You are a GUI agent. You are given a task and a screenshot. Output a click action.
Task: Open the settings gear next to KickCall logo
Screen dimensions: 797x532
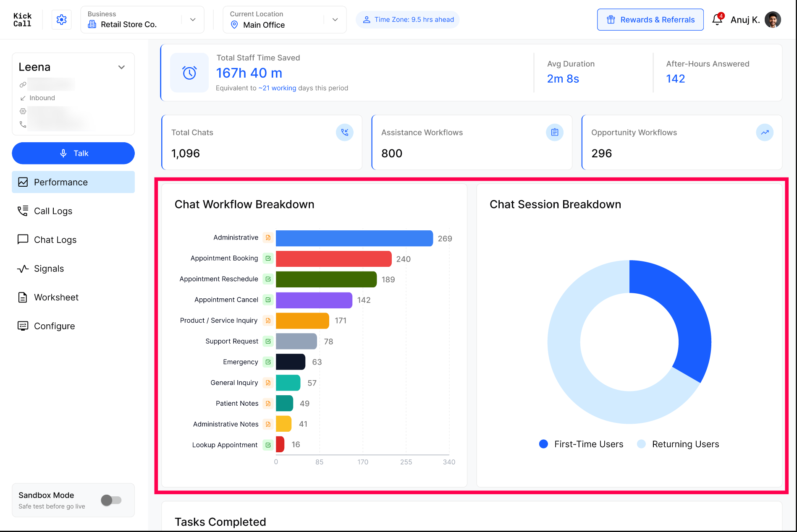[61, 20]
